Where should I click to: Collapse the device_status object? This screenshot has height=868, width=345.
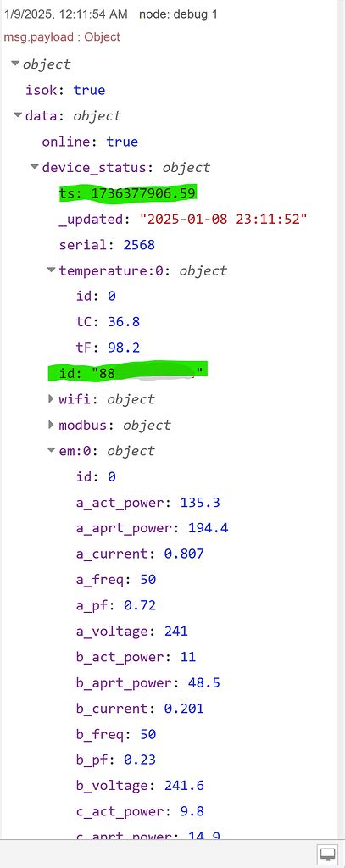click(x=35, y=167)
